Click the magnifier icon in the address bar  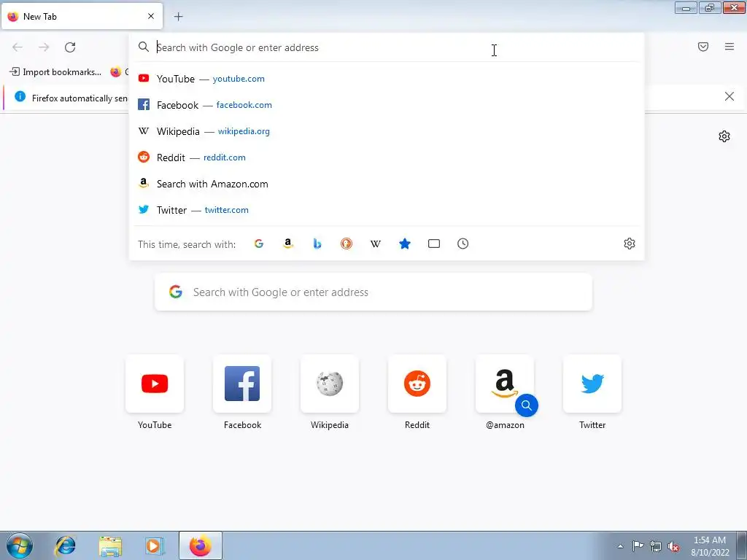[144, 47]
